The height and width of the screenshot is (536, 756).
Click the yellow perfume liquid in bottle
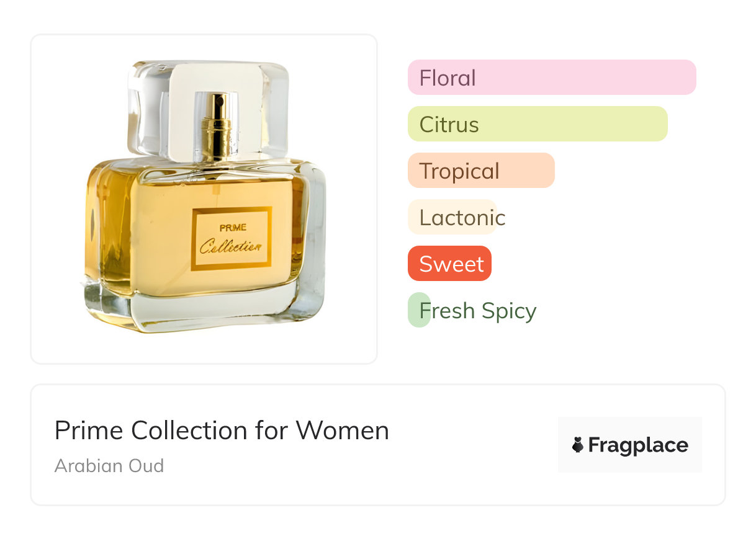143,230
